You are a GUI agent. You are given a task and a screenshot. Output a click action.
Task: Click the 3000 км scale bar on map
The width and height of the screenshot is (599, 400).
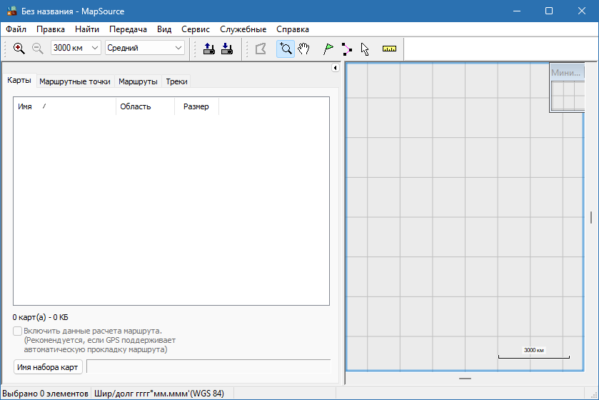click(x=534, y=354)
